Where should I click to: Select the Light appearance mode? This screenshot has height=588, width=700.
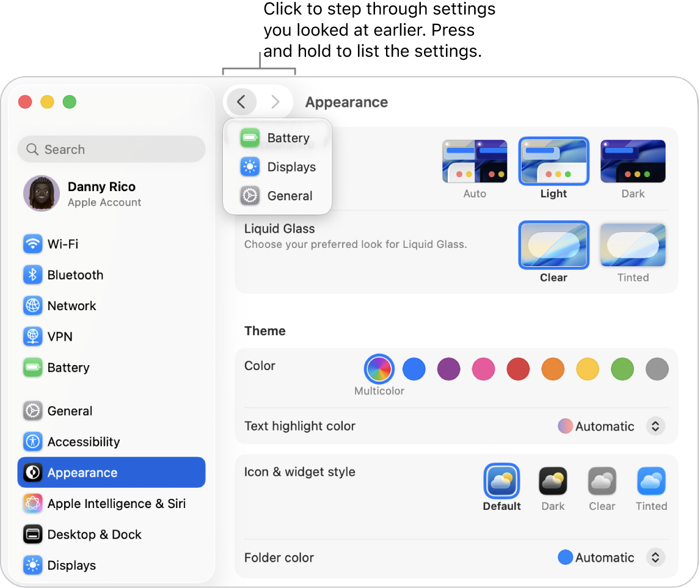[553, 162]
